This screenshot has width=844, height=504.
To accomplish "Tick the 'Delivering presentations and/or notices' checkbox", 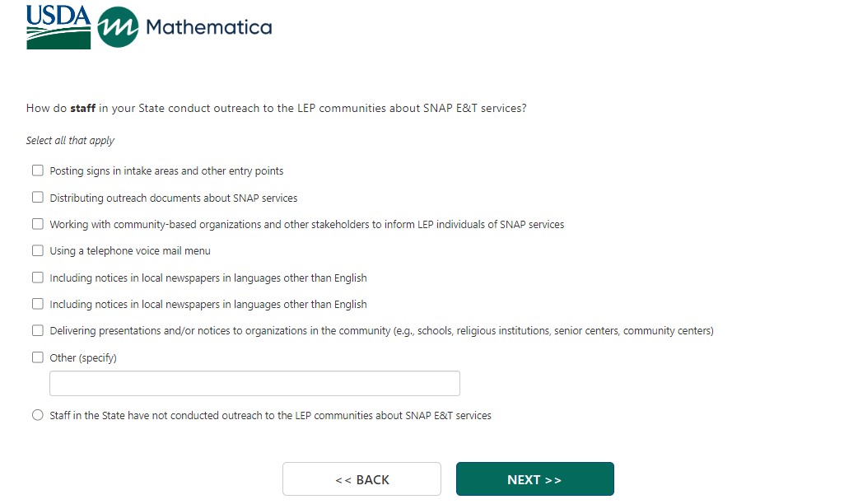I will pos(37,330).
